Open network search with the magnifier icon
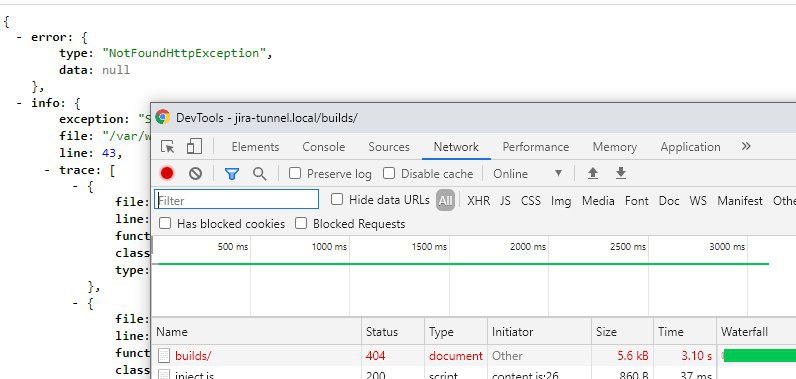This screenshot has width=796, height=379. pyautogui.click(x=259, y=174)
